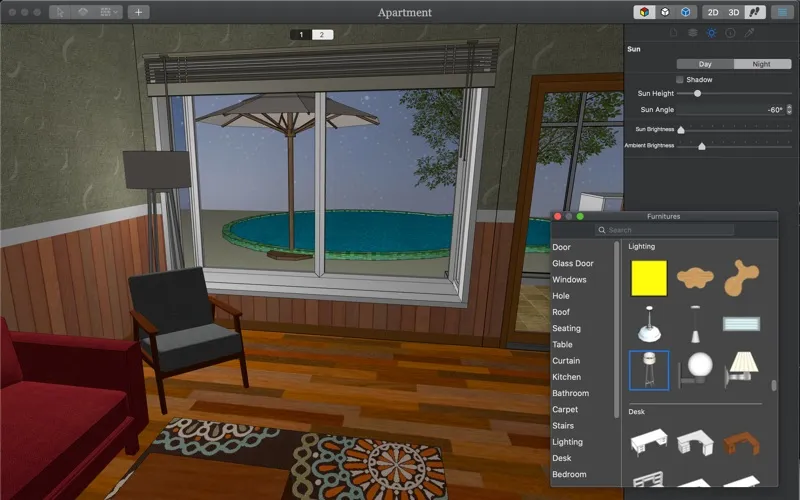Open the wall tools dropdown

(109, 12)
